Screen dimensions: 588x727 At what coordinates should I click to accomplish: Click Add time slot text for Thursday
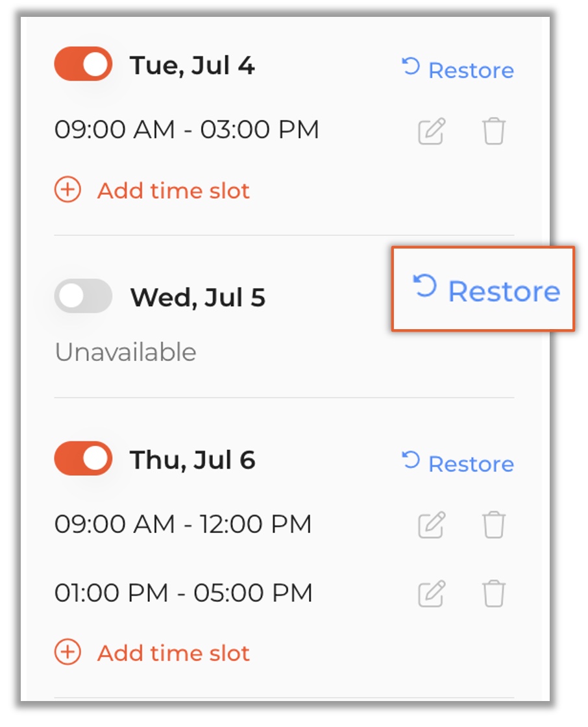173,653
